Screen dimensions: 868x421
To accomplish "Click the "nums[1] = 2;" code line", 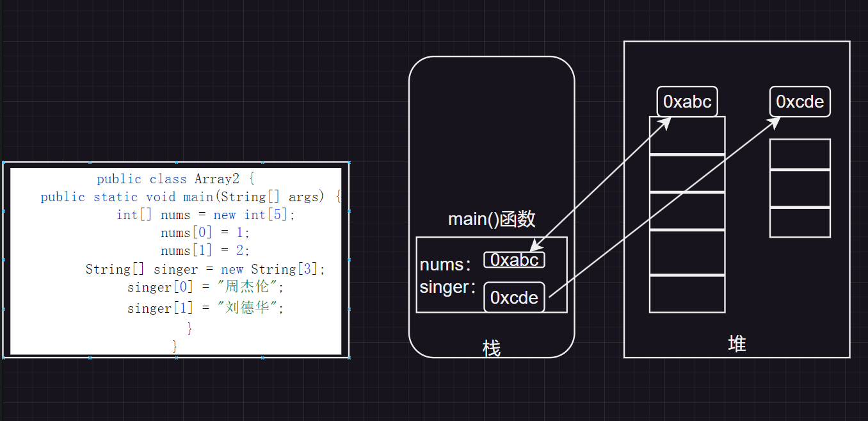I will (x=205, y=250).
